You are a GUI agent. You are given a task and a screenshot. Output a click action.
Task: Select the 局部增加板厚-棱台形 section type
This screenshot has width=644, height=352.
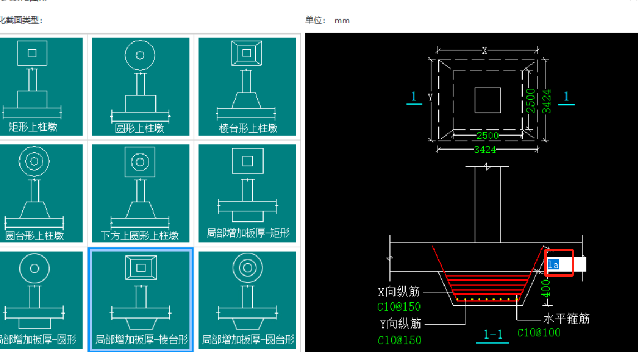click(x=140, y=300)
